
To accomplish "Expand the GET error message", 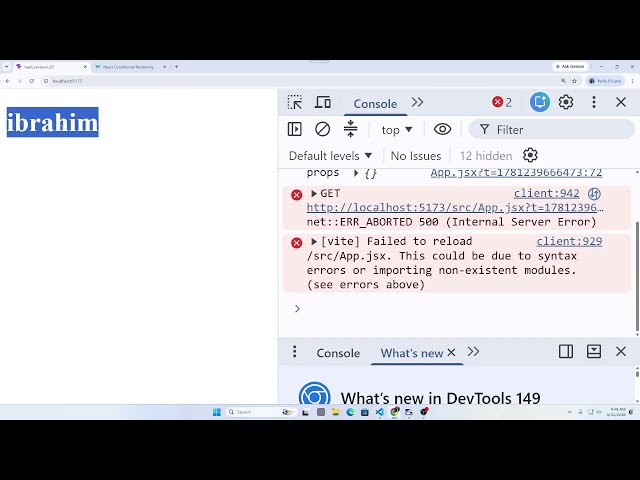I will (x=313, y=193).
